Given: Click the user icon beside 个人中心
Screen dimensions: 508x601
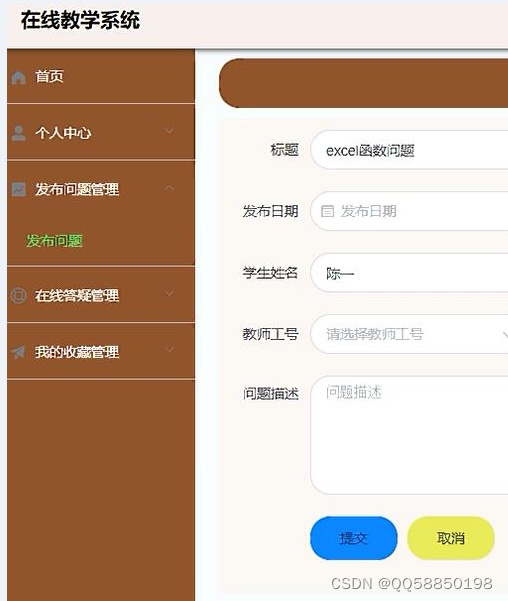Looking at the screenshot, I should (x=18, y=133).
